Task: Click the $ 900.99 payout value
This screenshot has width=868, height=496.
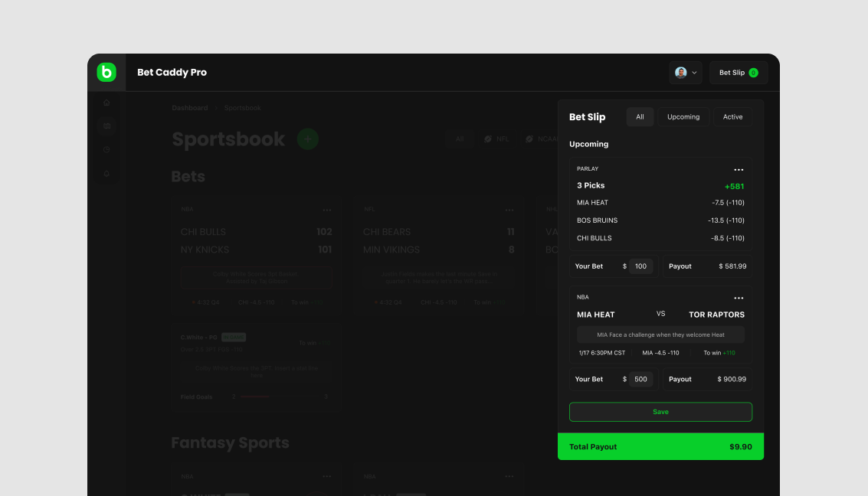Action: (x=732, y=379)
